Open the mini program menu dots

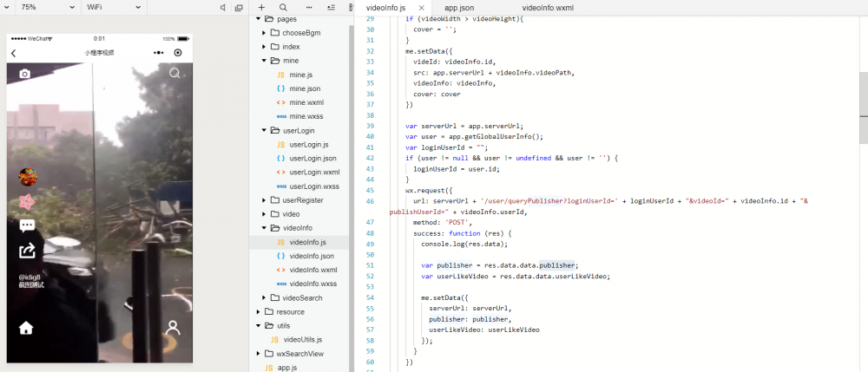pyautogui.click(x=158, y=53)
